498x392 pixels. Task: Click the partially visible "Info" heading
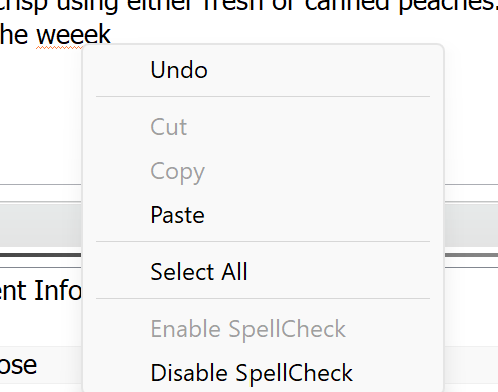[58, 291]
